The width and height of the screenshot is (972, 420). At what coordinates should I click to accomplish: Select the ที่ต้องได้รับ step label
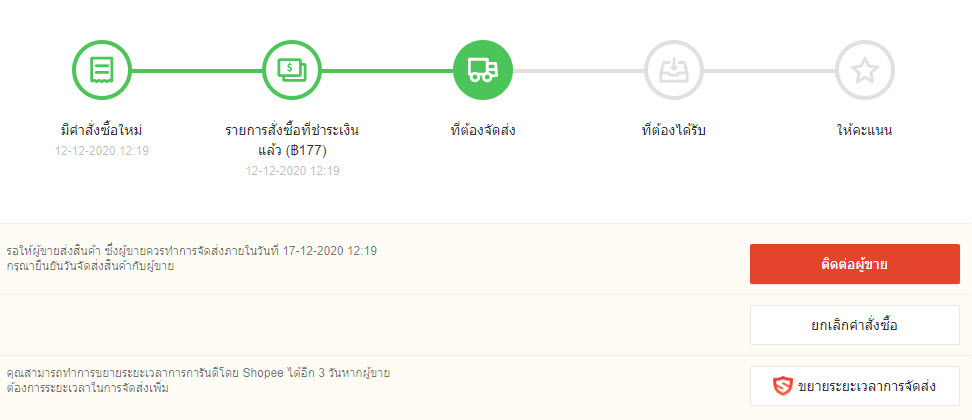coord(674,131)
